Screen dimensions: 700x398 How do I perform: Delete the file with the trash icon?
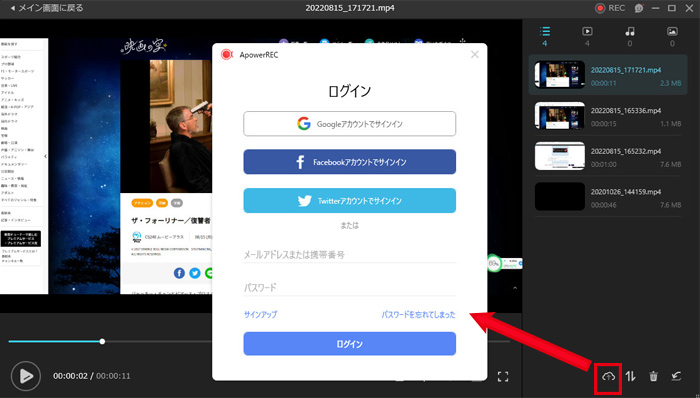[654, 377]
